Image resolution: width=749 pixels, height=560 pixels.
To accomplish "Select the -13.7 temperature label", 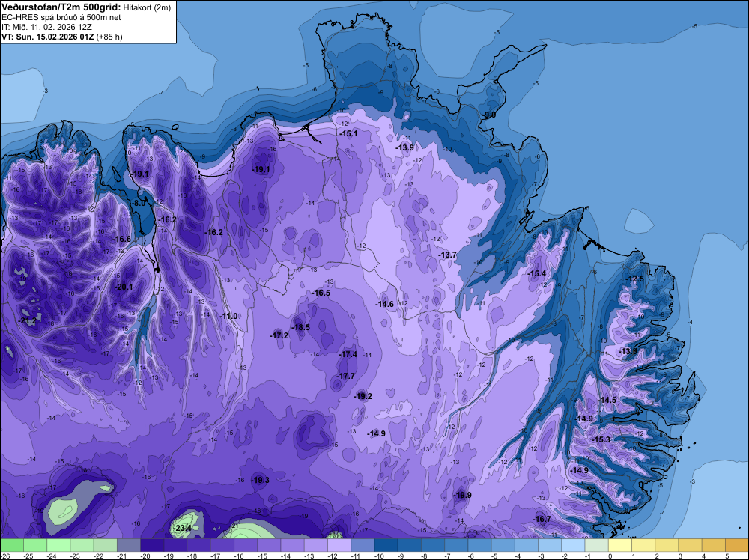I will tap(448, 255).
